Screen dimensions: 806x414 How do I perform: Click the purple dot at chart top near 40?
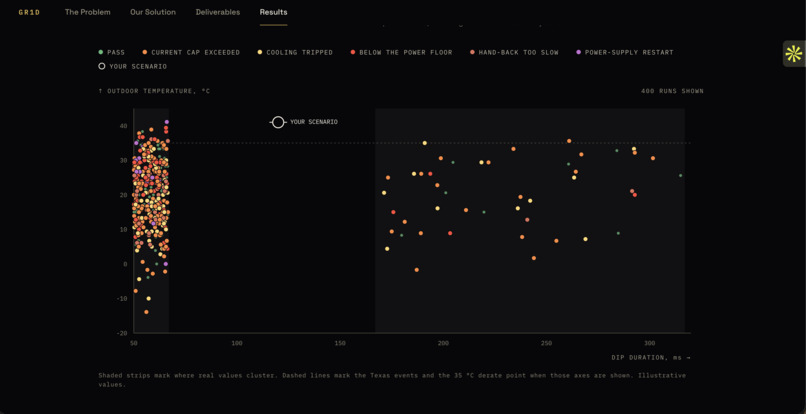click(167, 122)
